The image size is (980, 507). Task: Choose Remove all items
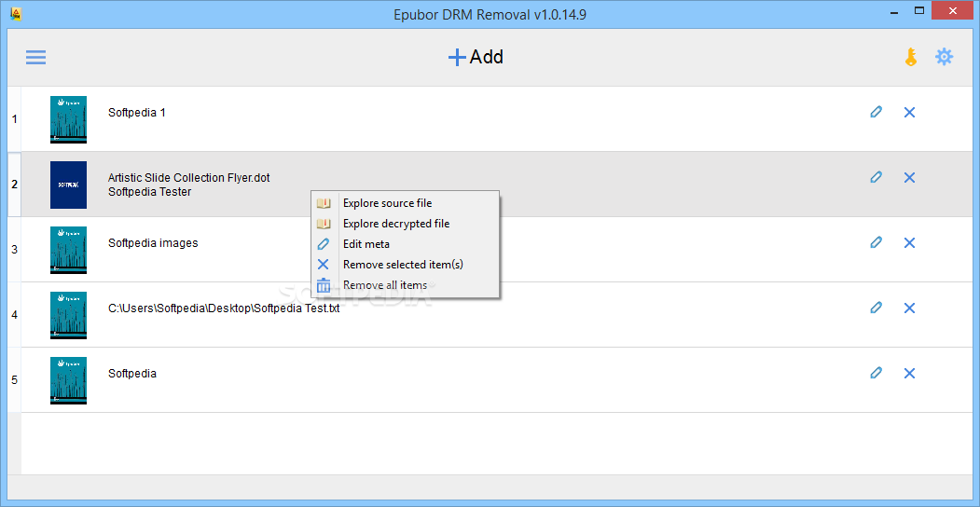pyautogui.click(x=405, y=285)
